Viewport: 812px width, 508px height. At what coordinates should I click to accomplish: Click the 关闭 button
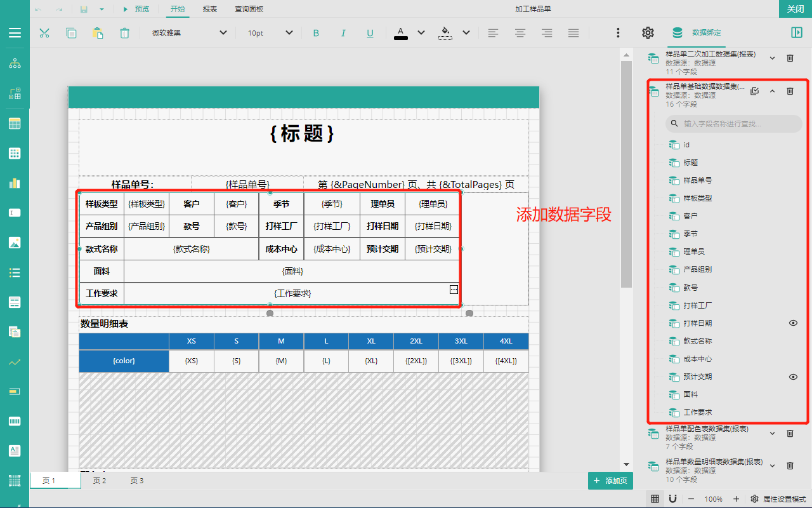click(x=795, y=9)
